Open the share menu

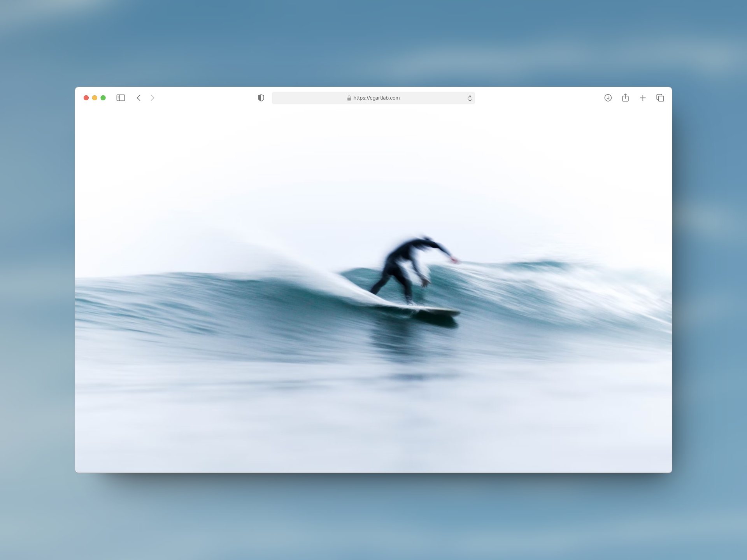pos(625,98)
